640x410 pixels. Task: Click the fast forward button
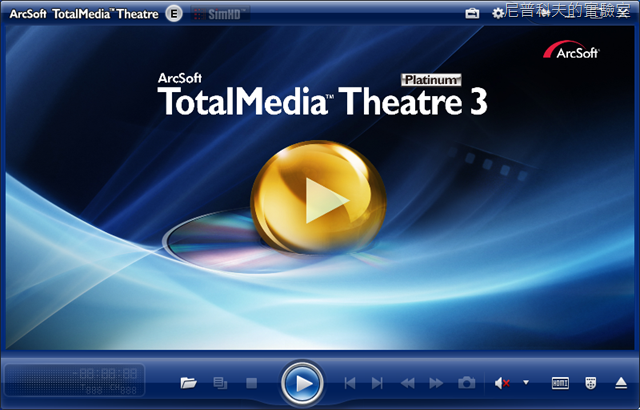tap(436, 383)
